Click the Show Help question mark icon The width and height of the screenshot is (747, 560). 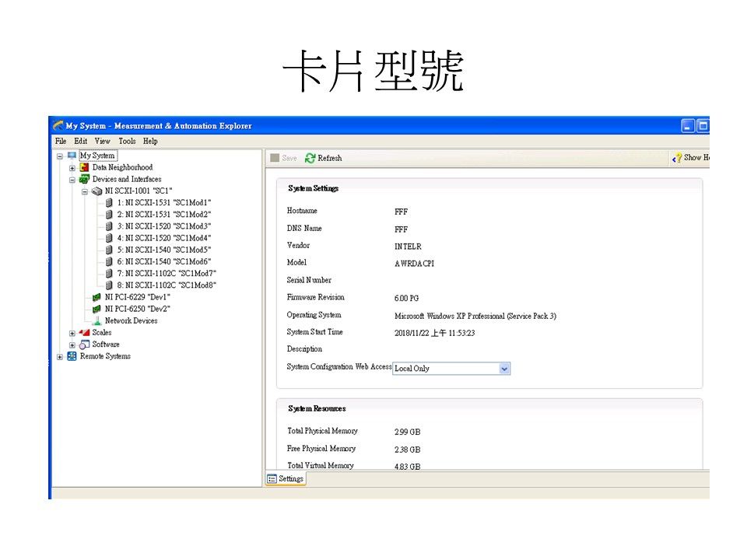click(x=677, y=158)
